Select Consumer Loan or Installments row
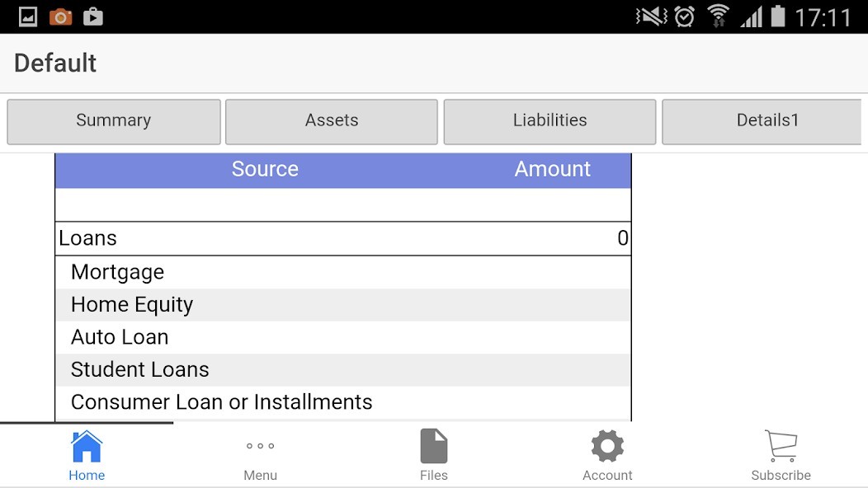Screen dimensions: 868x488 click(342, 403)
